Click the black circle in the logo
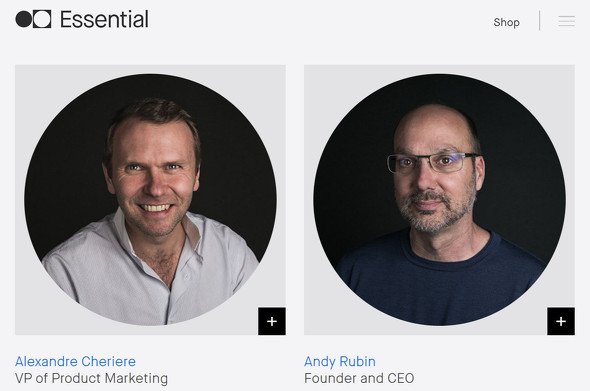 click(x=23, y=19)
